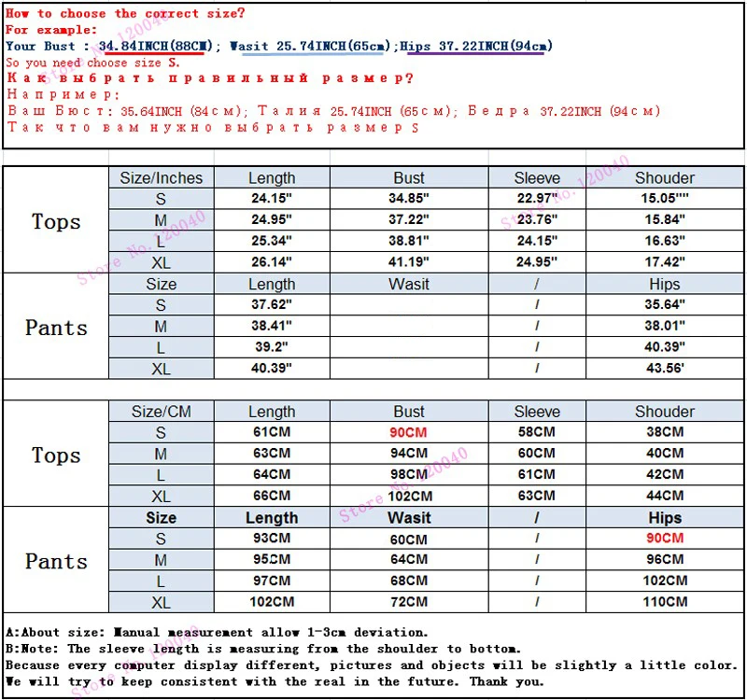
Task: Click the "38.01"" hips cell
Action: (665, 326)
